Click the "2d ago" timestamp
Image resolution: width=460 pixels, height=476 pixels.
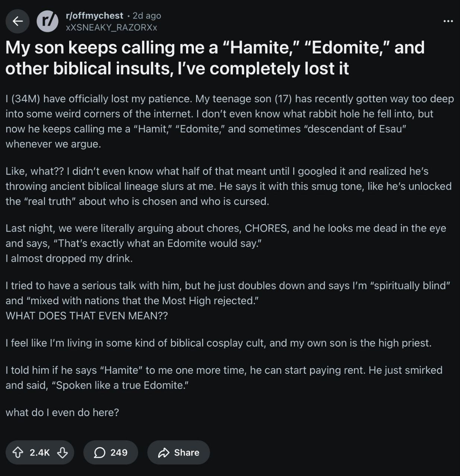(147, 16)
